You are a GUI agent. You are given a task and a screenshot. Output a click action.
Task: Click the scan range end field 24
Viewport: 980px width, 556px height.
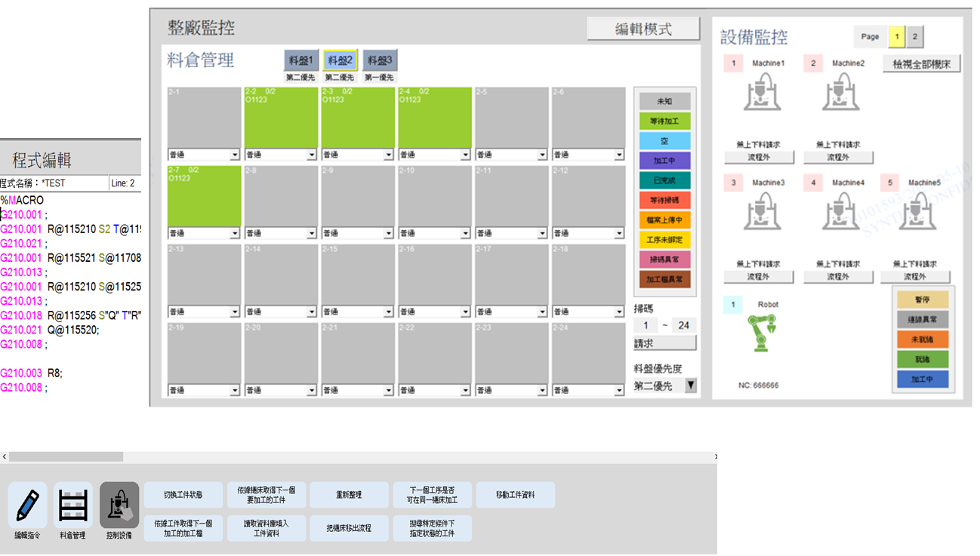coord(683,325)
